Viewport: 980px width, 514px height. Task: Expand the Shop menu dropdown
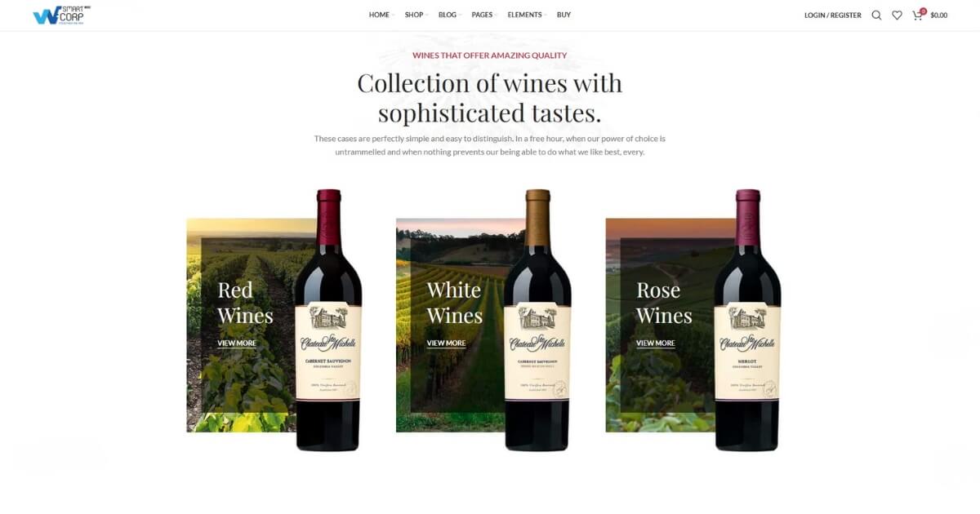pyautogui.click(x=416, y=15)
